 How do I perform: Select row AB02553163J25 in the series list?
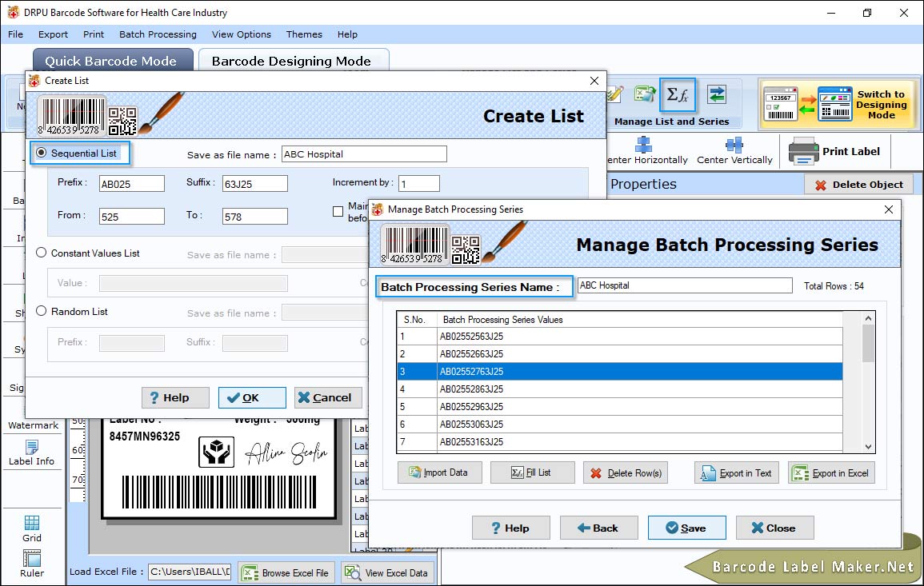(x=619, y=442)
